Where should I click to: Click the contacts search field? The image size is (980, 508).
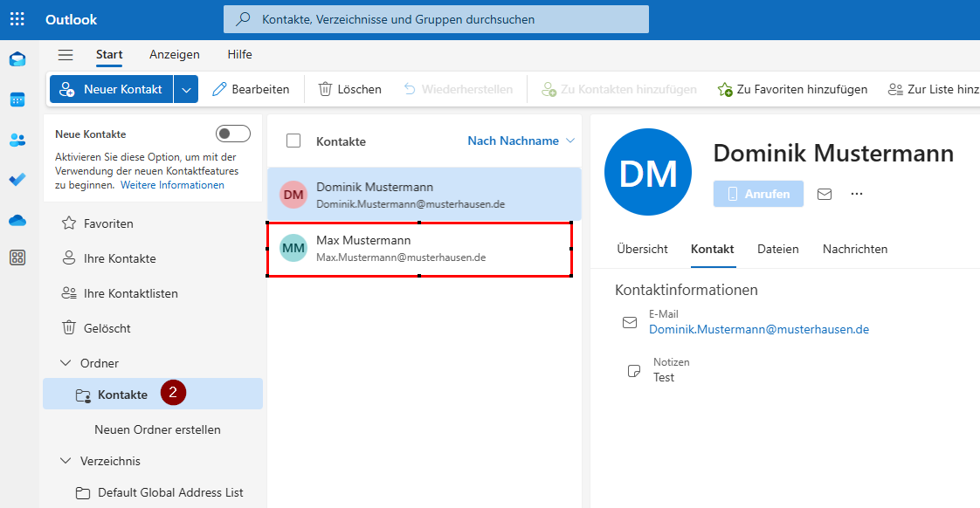(x=436, y=19)
